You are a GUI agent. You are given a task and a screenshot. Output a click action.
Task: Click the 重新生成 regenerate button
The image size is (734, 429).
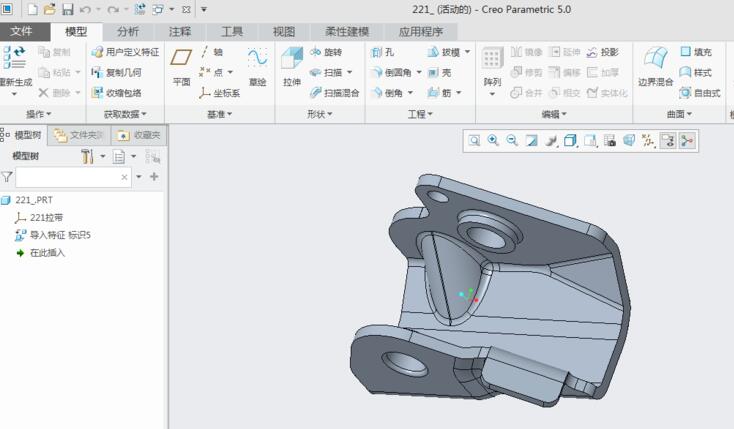pyautogui.click(x=15, y=69)
